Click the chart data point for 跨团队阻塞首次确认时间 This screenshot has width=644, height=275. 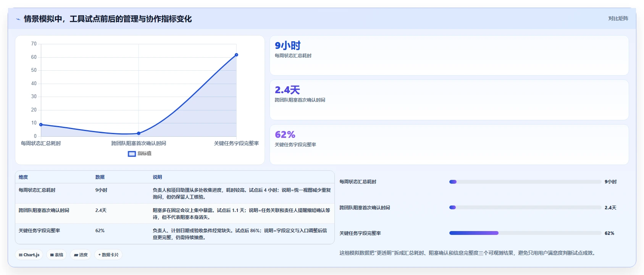click(x=139, y=133)
